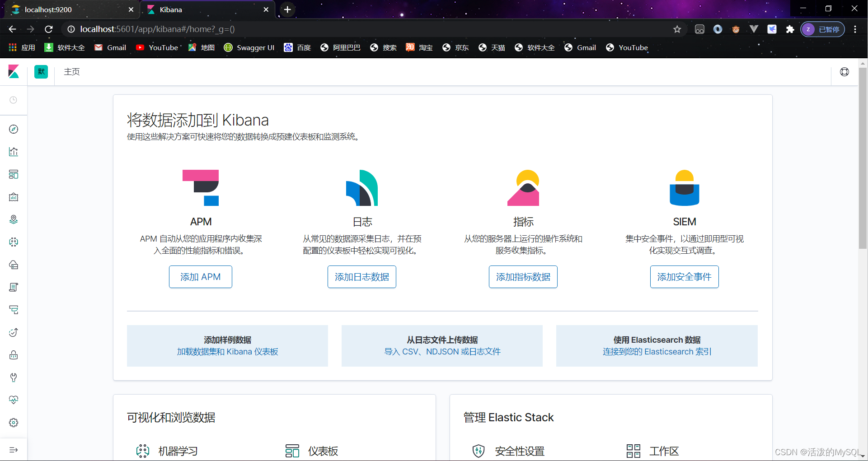Click the 日志 logs product logo

pos(362,188)
